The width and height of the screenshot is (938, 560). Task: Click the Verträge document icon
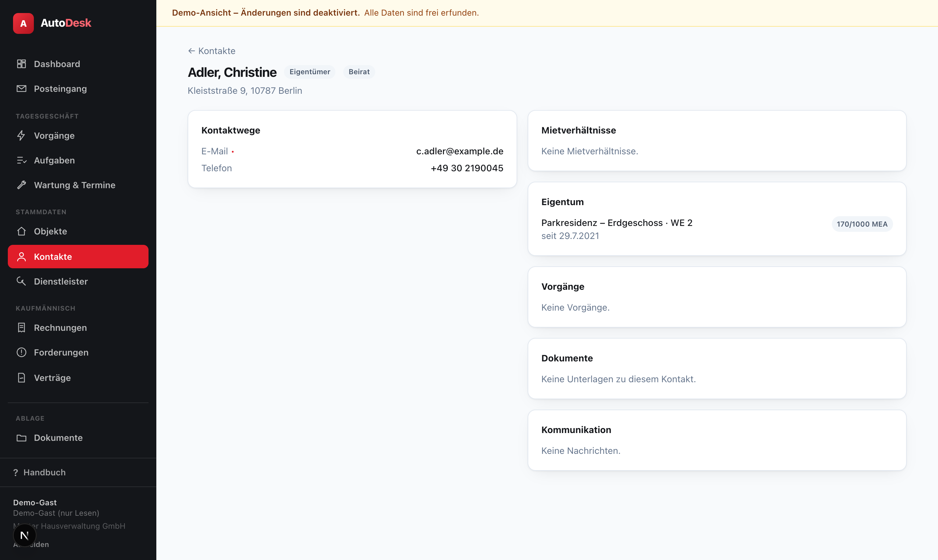[21, 378]
